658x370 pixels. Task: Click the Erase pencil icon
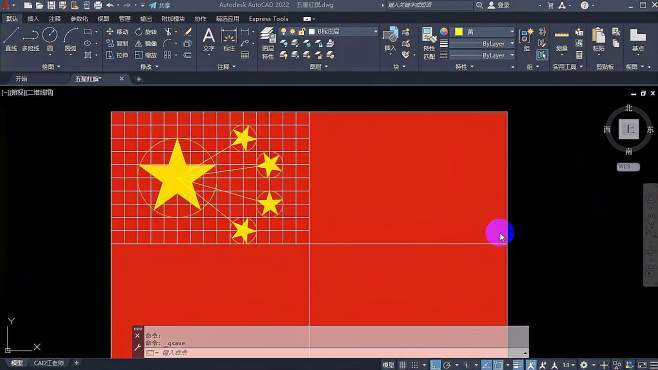click(x=188, y=32)
